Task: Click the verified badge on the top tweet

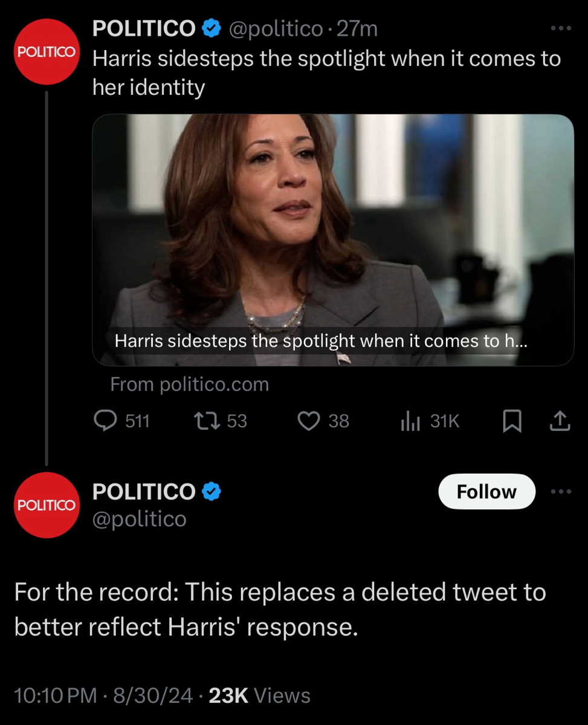Action: point(210,28)
